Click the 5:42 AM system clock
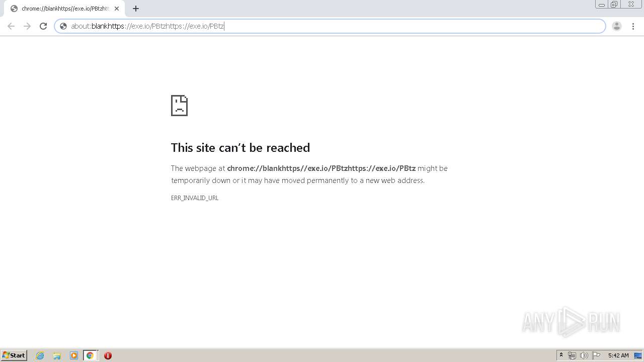Screen dimensions: 644x362 pos(618,355)
